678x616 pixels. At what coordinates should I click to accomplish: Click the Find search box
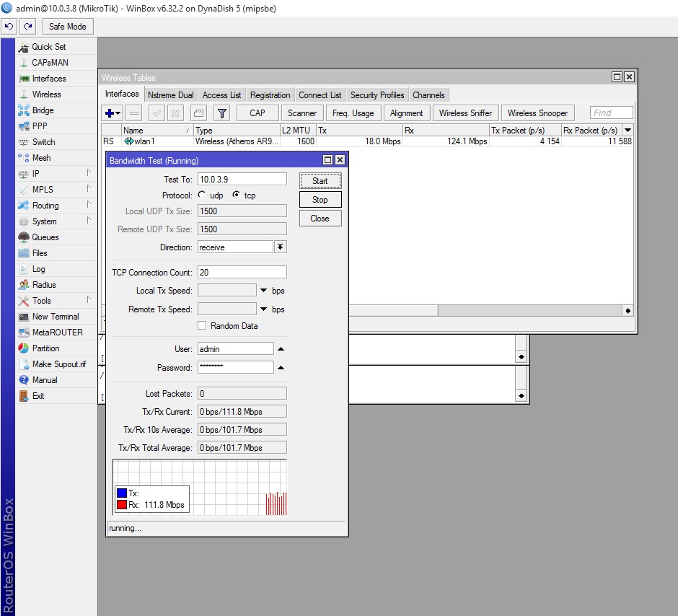pos(612,113)
